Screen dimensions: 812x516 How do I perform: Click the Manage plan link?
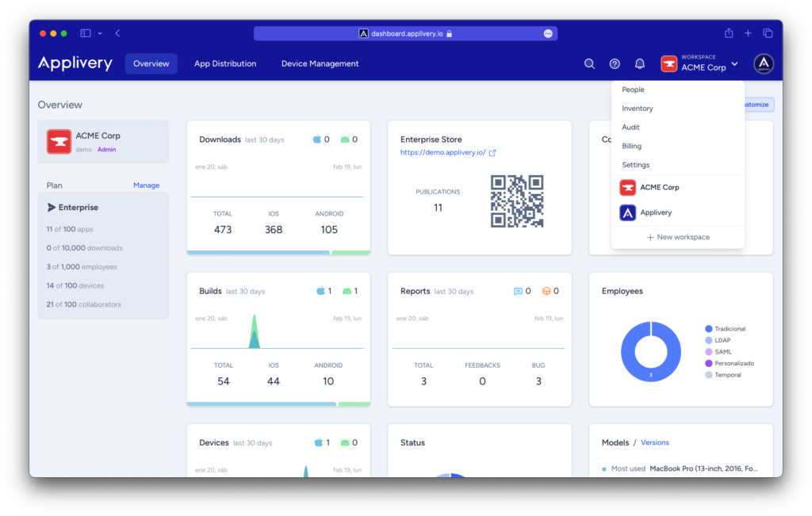pyautogui.click(x=146, y=185)
